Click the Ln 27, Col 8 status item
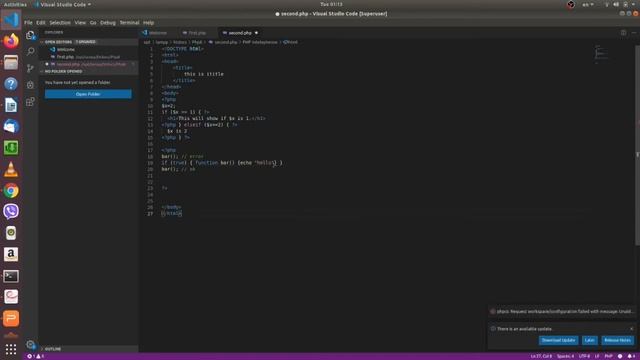This screenshot has height=360, width=640. point(541,356)
